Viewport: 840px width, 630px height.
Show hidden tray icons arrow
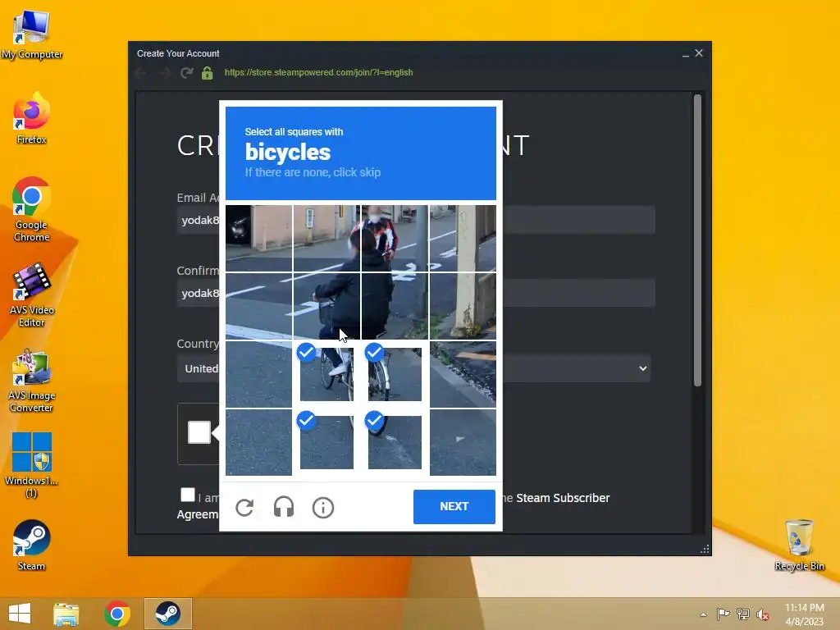(703, 614)
